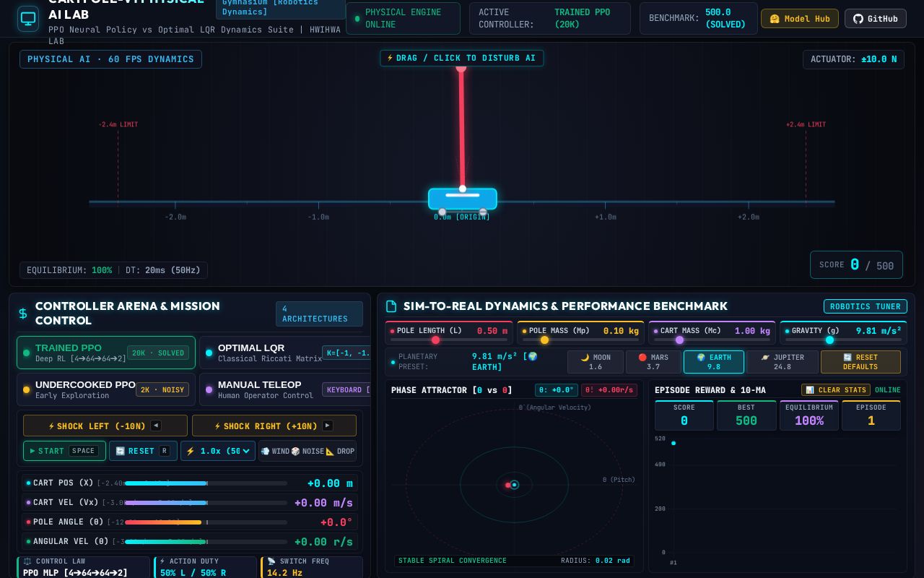Open the Model Hub link
924x578 pixels.
[x=800, y=19]
